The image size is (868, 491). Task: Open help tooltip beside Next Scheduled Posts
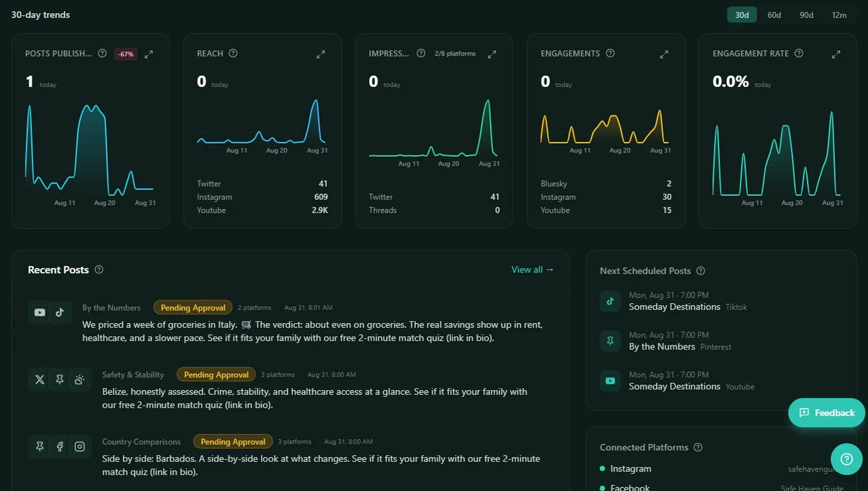click(x=701, y=271)
